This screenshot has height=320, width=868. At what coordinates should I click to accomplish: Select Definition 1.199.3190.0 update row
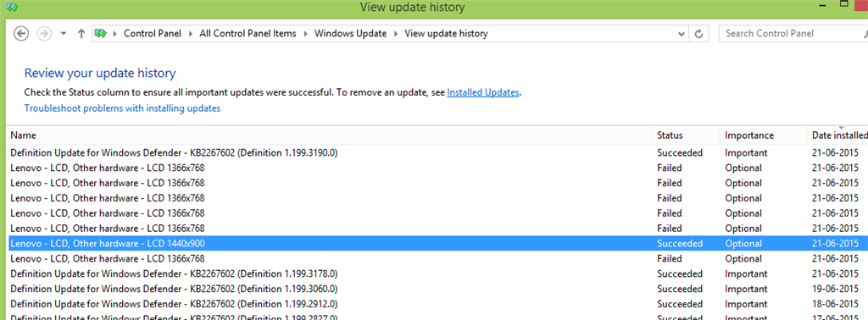click(437, 152)
